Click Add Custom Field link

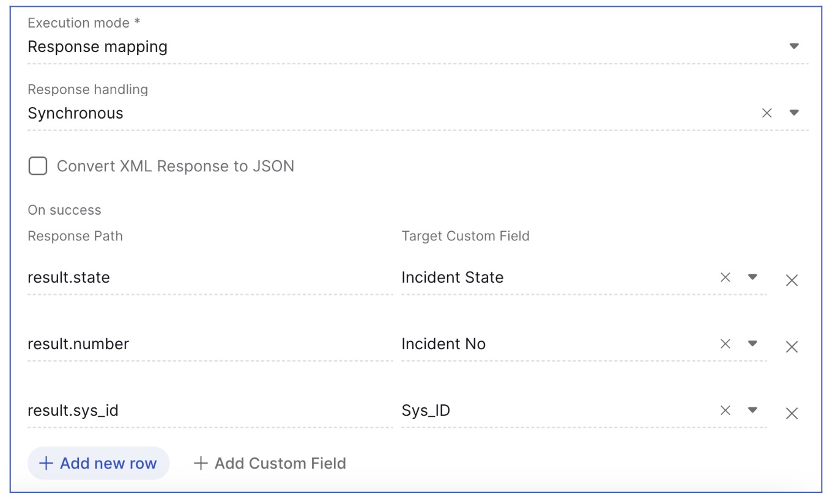(x=270, y=464)
